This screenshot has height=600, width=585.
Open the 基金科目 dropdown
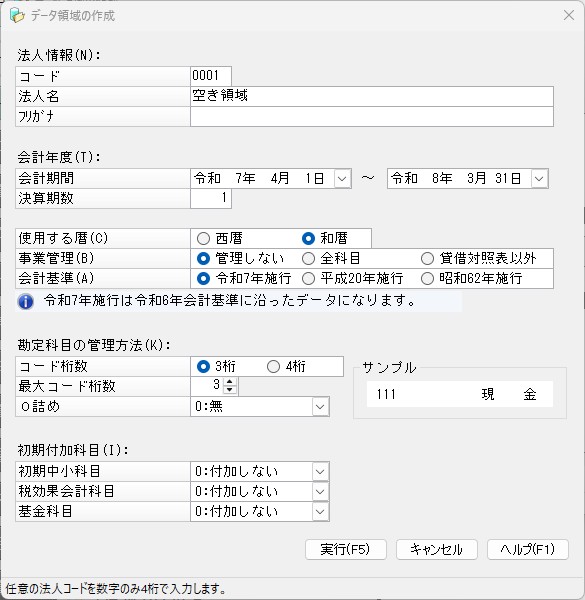320,512
